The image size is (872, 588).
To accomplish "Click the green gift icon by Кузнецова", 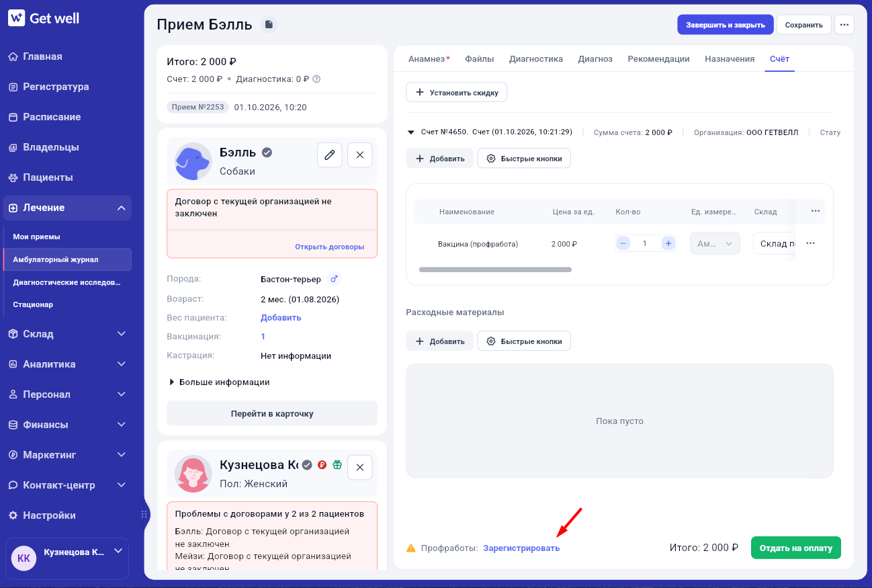I will click(x=337, y=464).
